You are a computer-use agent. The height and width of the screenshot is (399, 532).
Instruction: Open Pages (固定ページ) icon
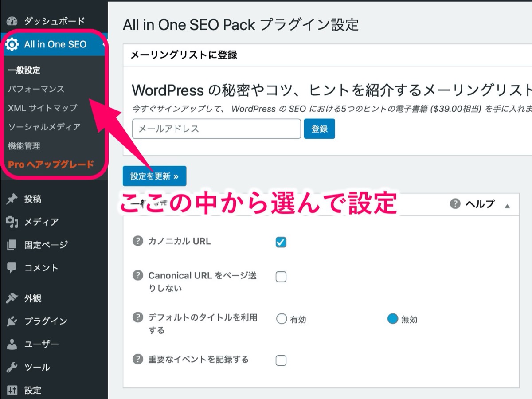point(12,245)
